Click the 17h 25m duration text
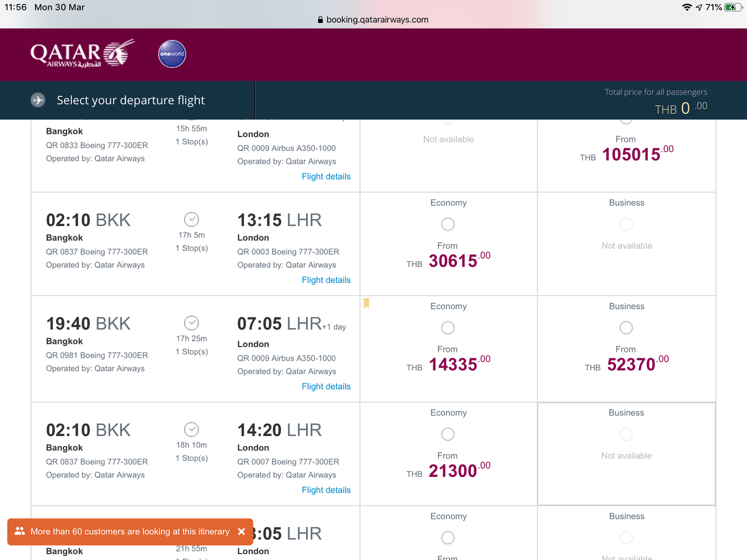The height and width of the screenshot is (560, 747). pyautogui.click(x=192, y=338)
